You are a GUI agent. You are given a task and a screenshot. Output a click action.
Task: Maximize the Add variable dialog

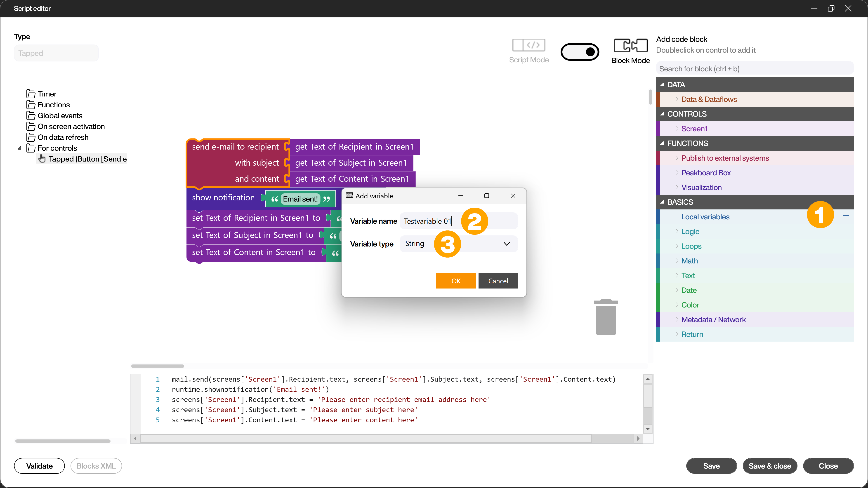(x=487, y=196)
